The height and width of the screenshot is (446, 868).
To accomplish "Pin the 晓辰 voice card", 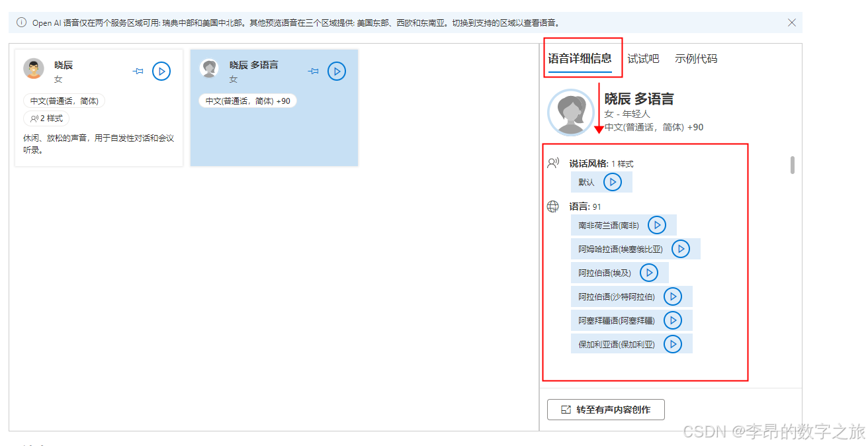I will 138,71.
